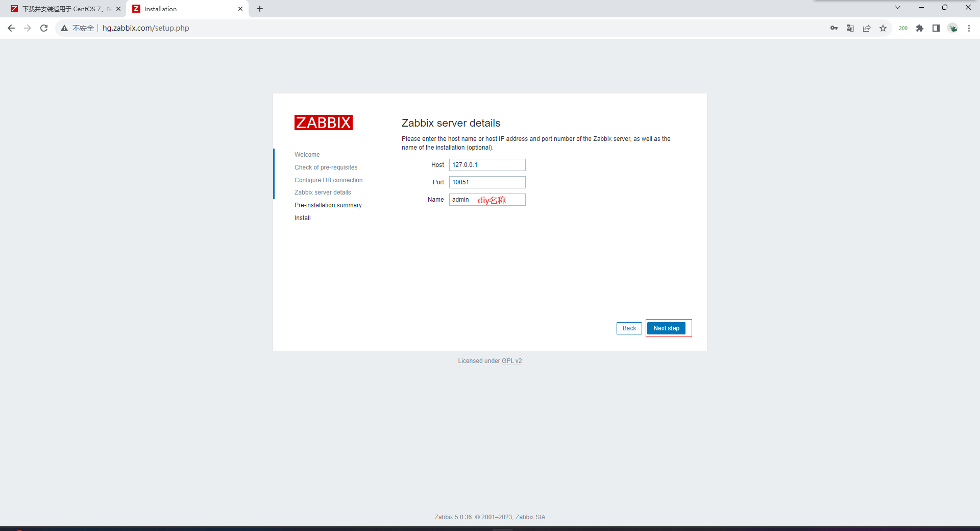Screen dimensions: 980x531
Task: Click the Back button
Action: [x=629, y=328]
